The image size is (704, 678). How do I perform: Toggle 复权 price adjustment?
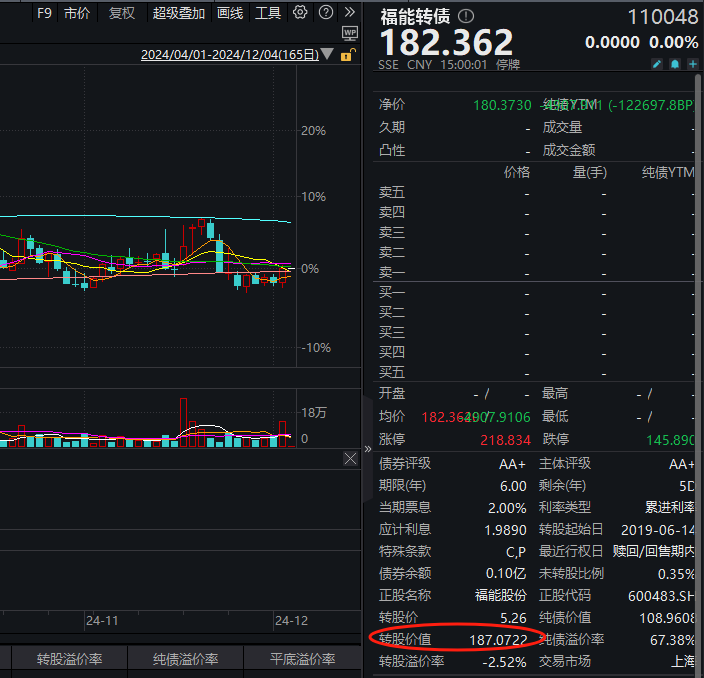[121, 13]
